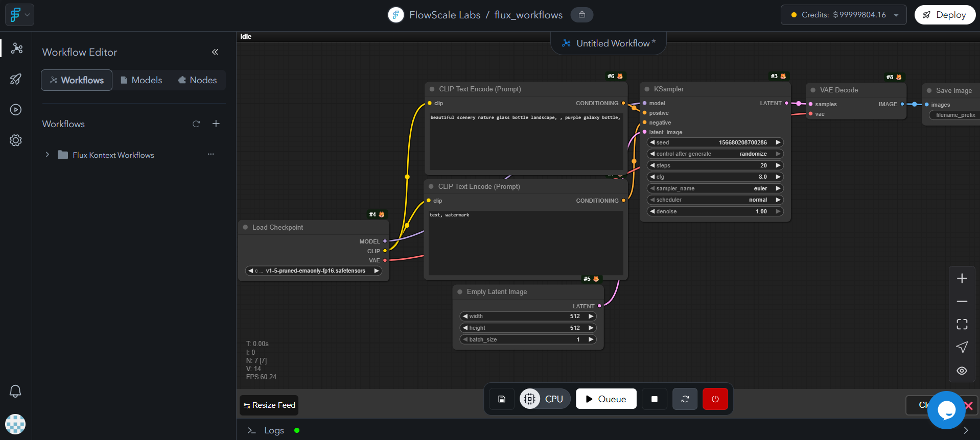Click the lock icon beside flux_workflows
This screenshot has height=440, width=980.
582,15
